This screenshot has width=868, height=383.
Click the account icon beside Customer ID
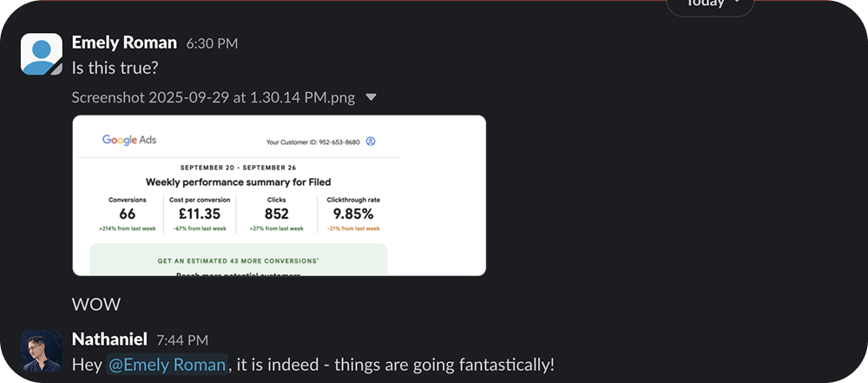click(x=371, y=141)
